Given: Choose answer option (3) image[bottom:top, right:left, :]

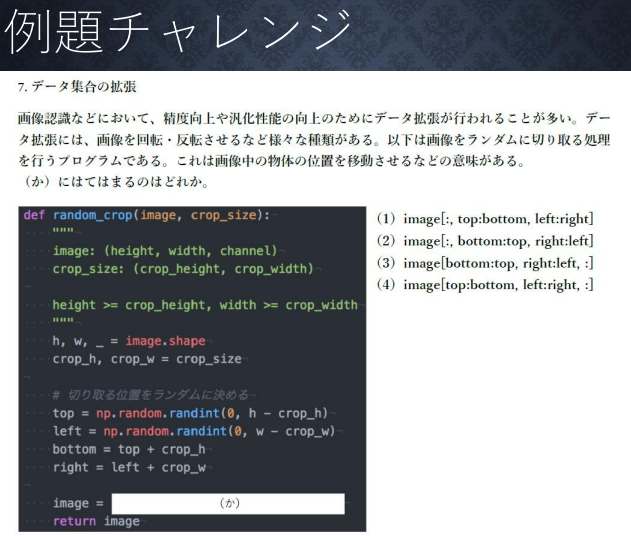Looking at the screenshot, I should (485, 262).
